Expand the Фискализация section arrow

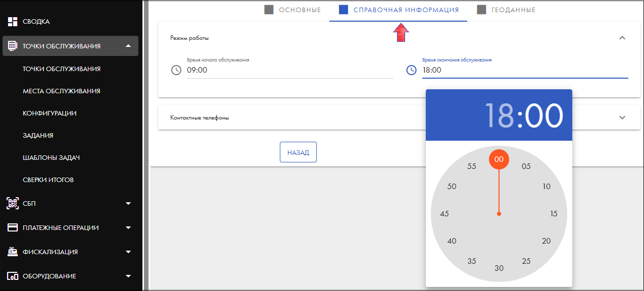pos(128,252)
